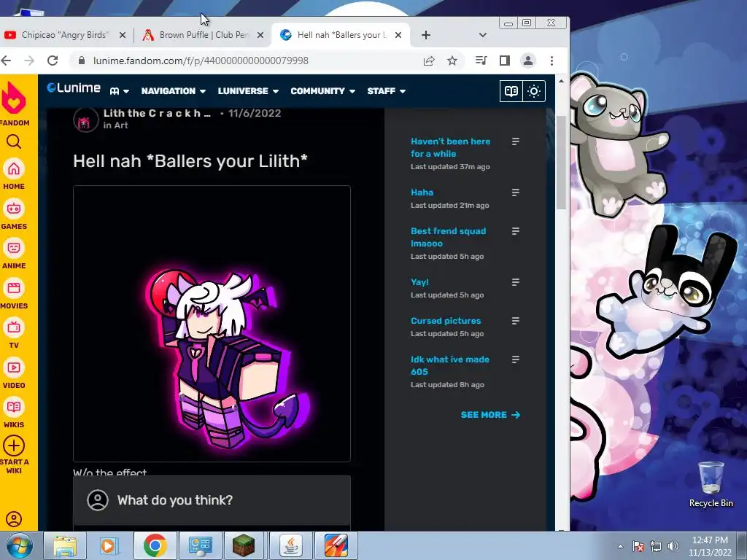Screen dimensions: 747x560
Task: Open the Haha post link
Action: (422, 192)
